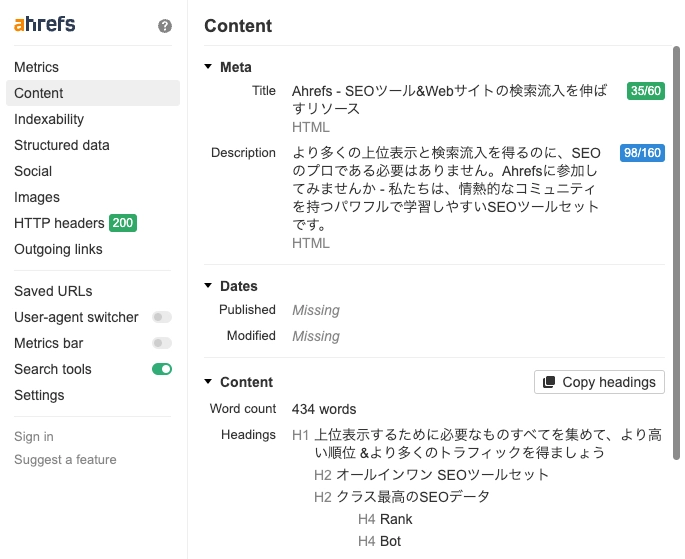Screen dimensions: 685x559
Task: Open HTTP headers section
Action: pos(59,223)
